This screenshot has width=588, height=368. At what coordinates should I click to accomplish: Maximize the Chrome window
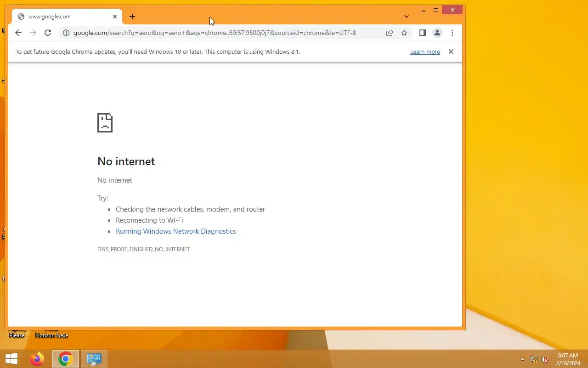pos(436,10)
